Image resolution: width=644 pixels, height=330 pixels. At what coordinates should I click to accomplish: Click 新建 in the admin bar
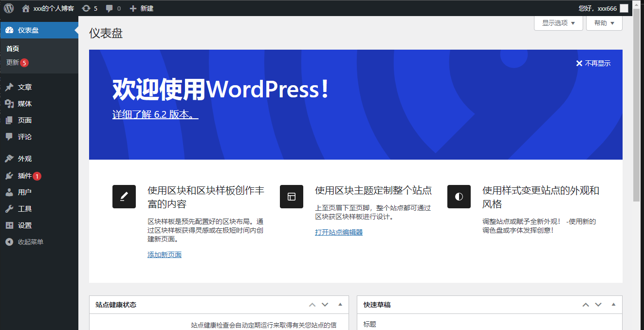tap(147, 8)
